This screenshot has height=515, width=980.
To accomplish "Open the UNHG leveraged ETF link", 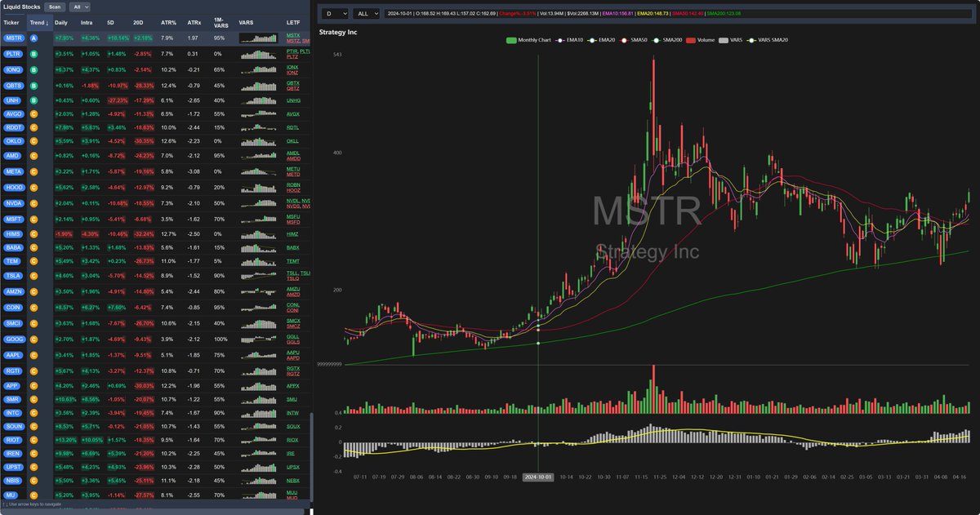I will point(294,100).
